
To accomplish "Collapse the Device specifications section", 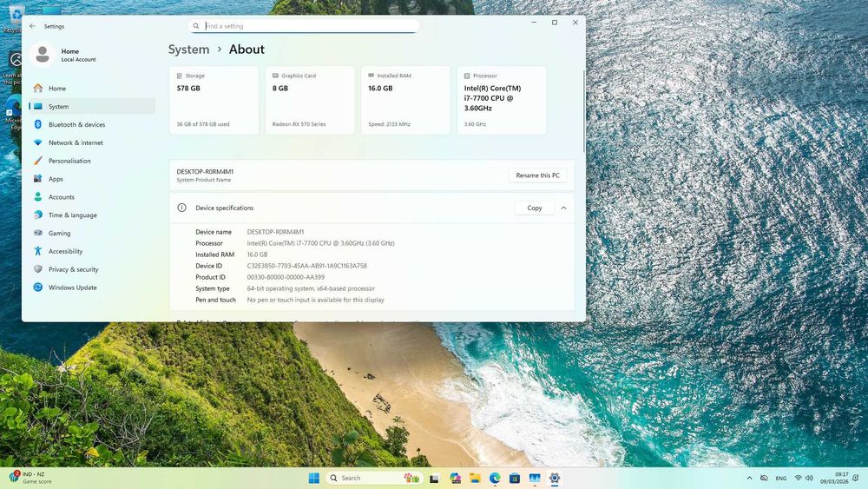I will (563, 208).
